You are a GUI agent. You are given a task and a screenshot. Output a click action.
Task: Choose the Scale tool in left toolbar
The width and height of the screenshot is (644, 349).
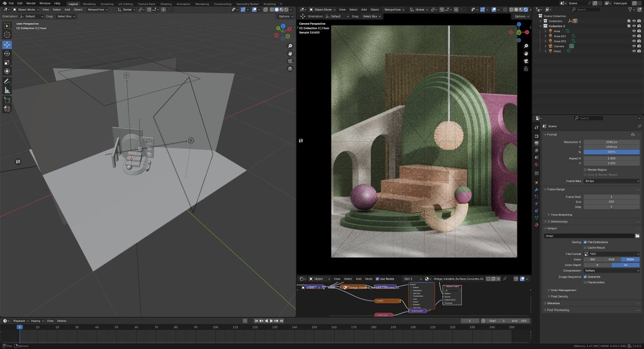(7, 62)
